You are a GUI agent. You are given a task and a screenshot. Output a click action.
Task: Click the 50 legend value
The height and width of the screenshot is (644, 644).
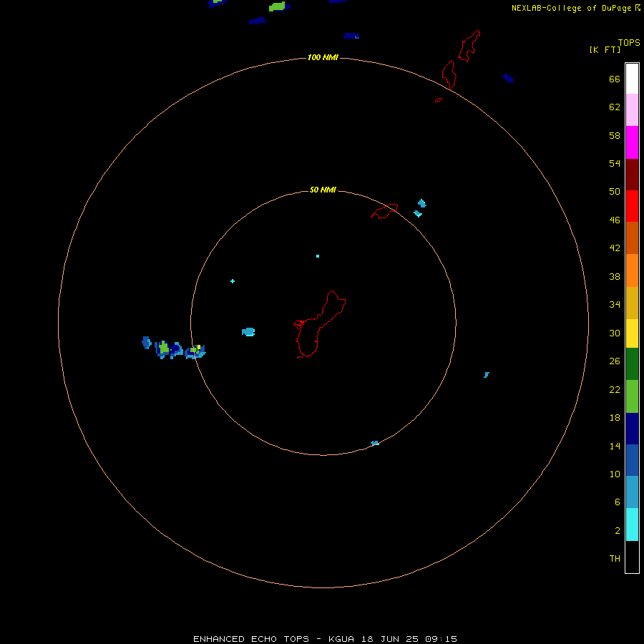[x=615, y=191]
